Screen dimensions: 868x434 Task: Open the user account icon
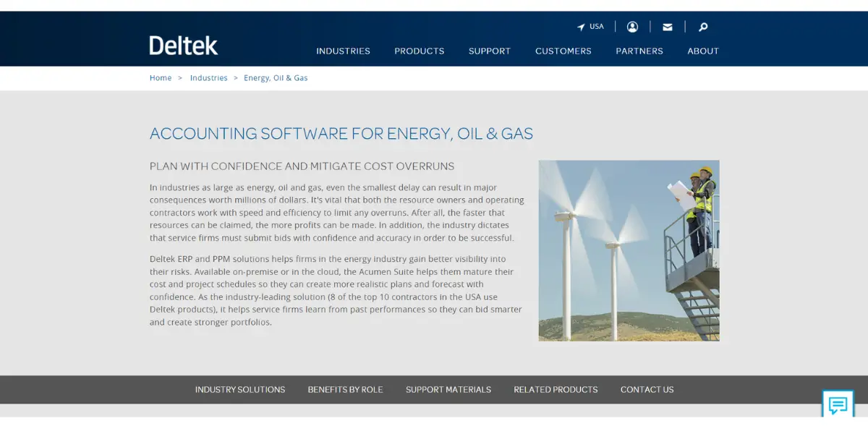point(632,27)
